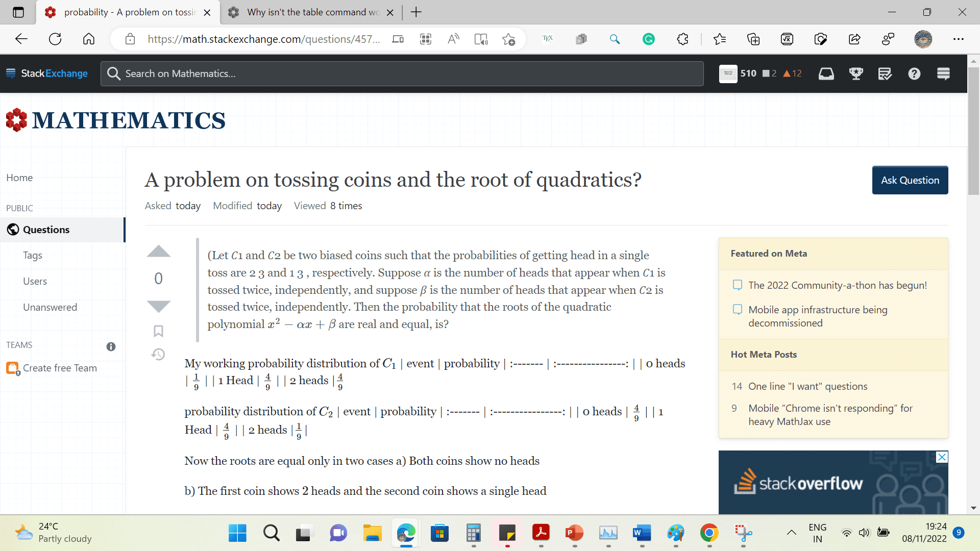
Task: Click the Search on Mathematics field
Action: click(402, 74)
